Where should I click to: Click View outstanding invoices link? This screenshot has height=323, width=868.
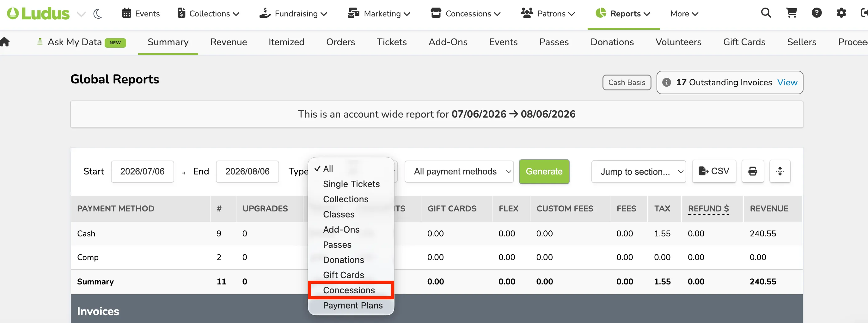(x=787, y=82)
